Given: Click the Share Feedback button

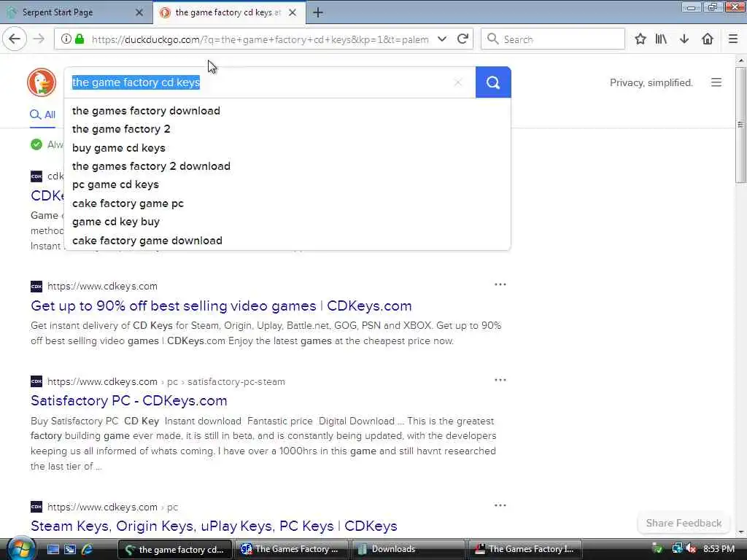Looking at the screenshot, I should 684,523.
